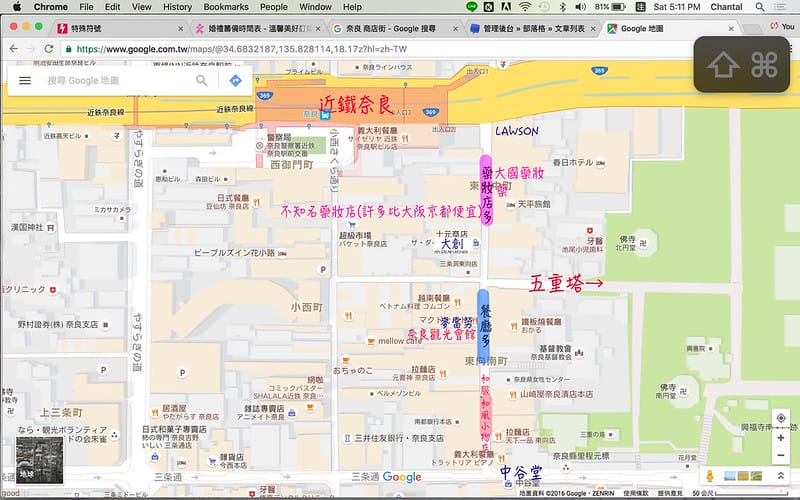This screenshot has width=800, height=500.
Task: Reload the page with the refresh icon
Action: click(48, 48)
